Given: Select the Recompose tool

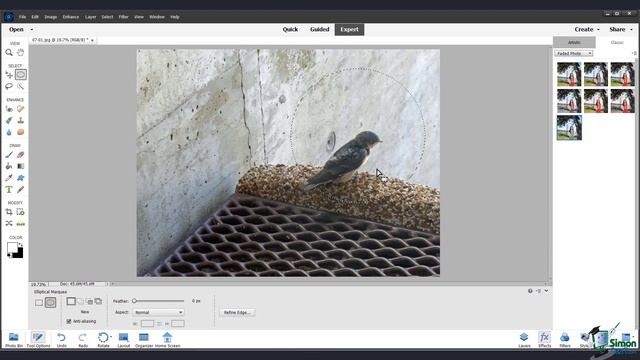Looking at the screenshot, I should tap(20, 212).
